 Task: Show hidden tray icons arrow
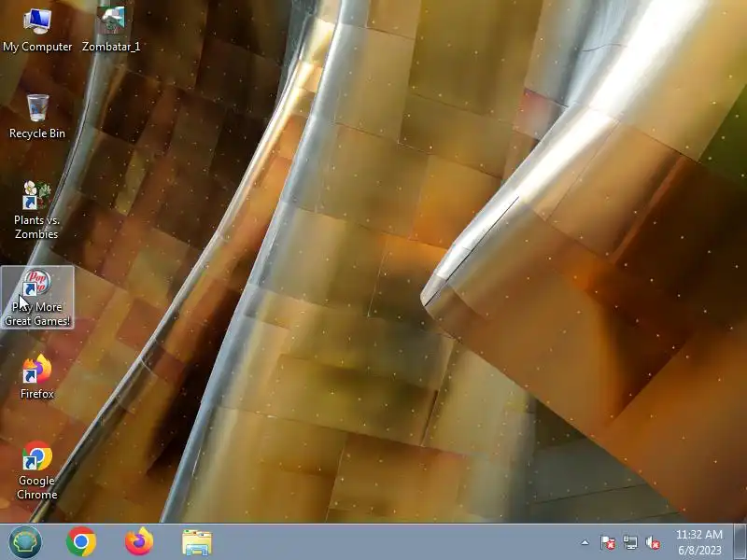pyautogui.click(x=585, y=542)
